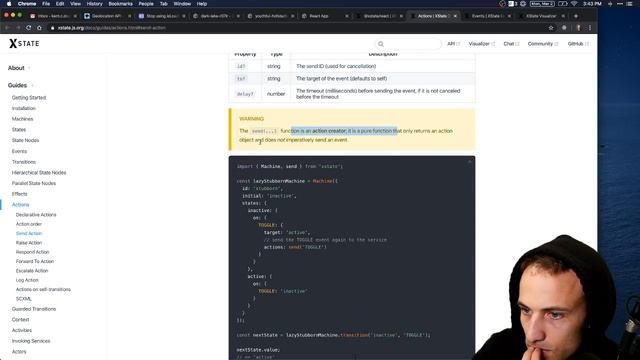Open the Notification Center icon
Image resolution: width=640 pixels, height=360 pixels.
click(x=630, y=4)
